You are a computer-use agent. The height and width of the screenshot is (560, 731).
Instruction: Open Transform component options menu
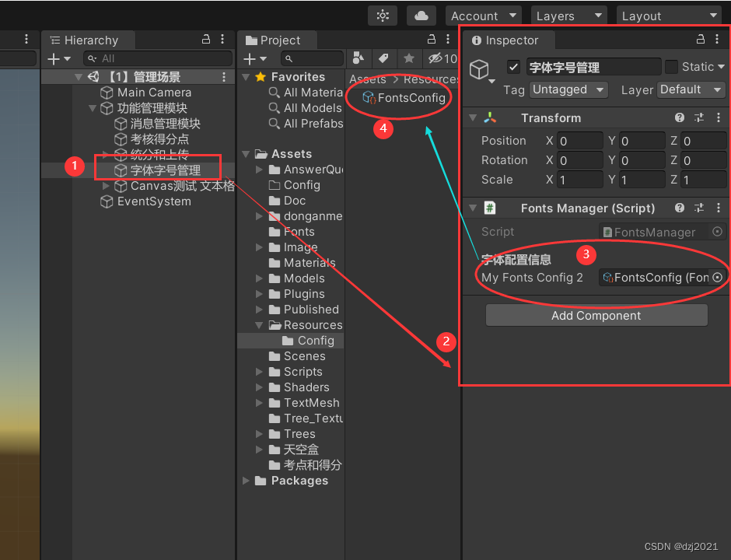[718, 117]
